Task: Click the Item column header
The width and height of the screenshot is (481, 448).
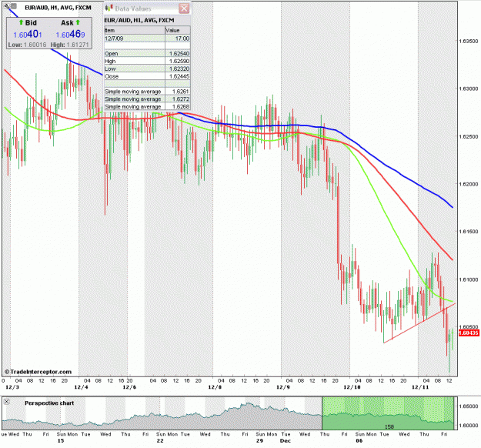Action: point(135,30)
